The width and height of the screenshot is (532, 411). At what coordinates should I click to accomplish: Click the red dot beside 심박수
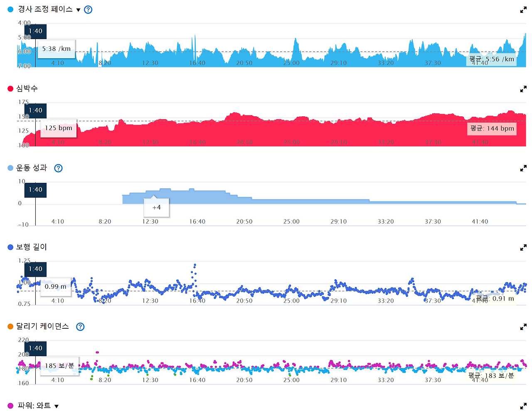click(10, 89)
